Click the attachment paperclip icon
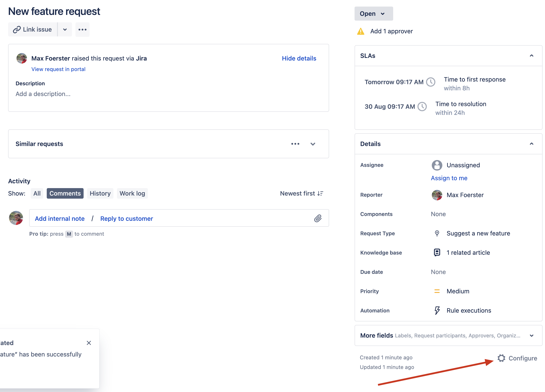Viewport: 545px width, 392px height. [318, 218]
